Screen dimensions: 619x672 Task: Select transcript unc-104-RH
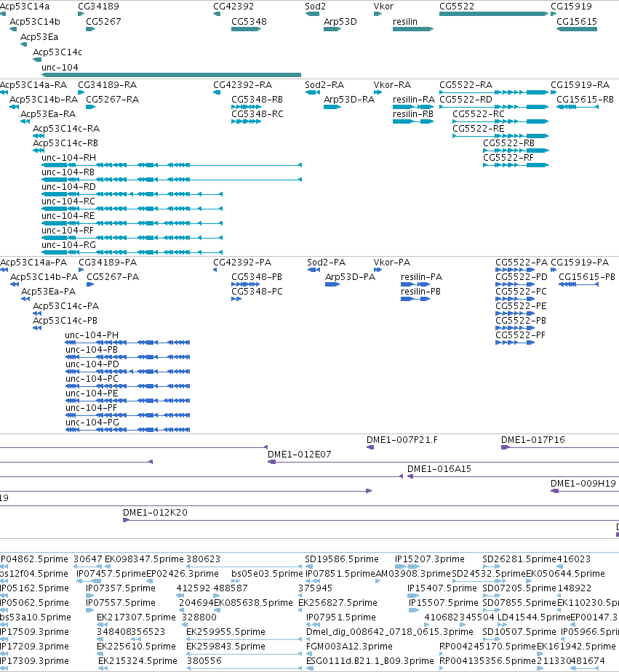[172, 165]
